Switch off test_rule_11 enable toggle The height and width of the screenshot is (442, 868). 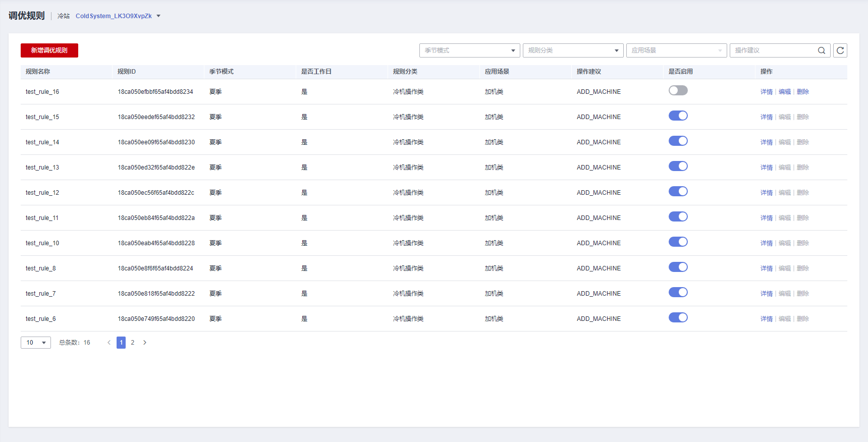[678, 216]
